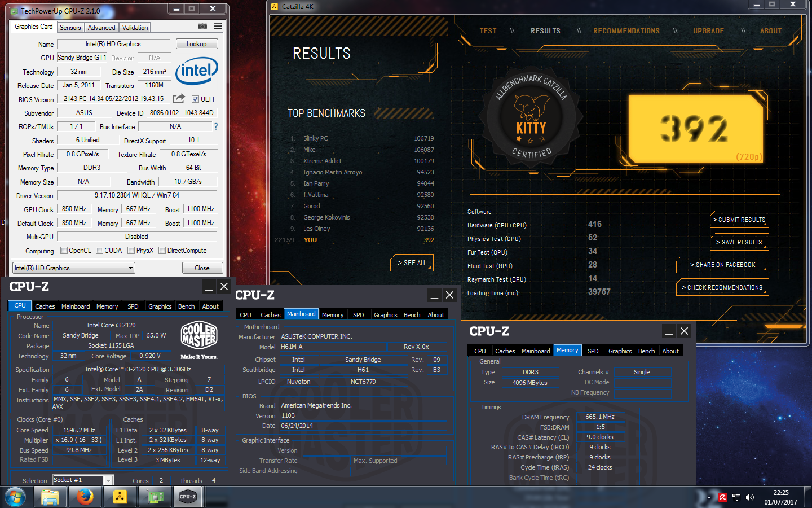This screenshot has height=508, width=812.
Task: Click the DRAM Frequency value 665.1 MHz
Action: point(600,417)
